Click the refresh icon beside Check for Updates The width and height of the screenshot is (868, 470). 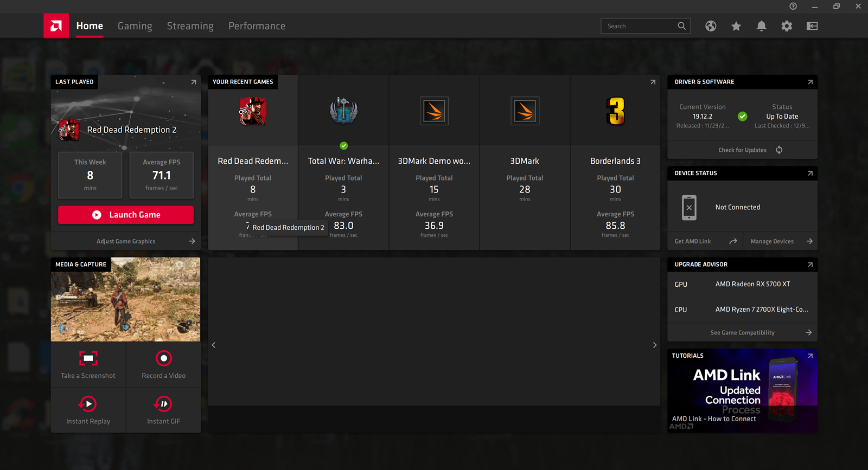tap(779, 150)
